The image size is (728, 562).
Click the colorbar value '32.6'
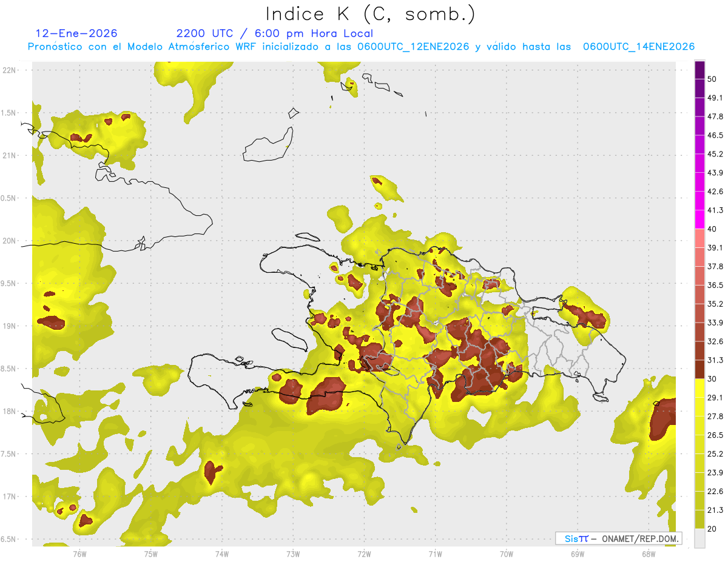715,341
